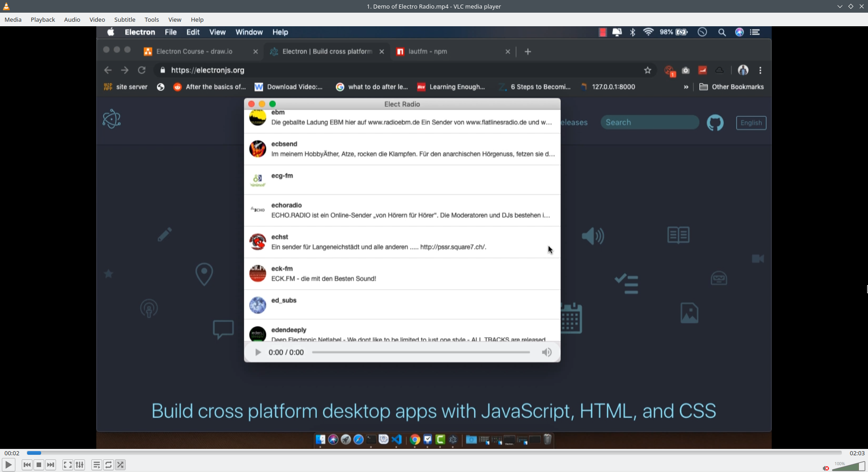Open the English language selector
The width and height of the screenshot is (868, 472).
(x=751, y=123)
